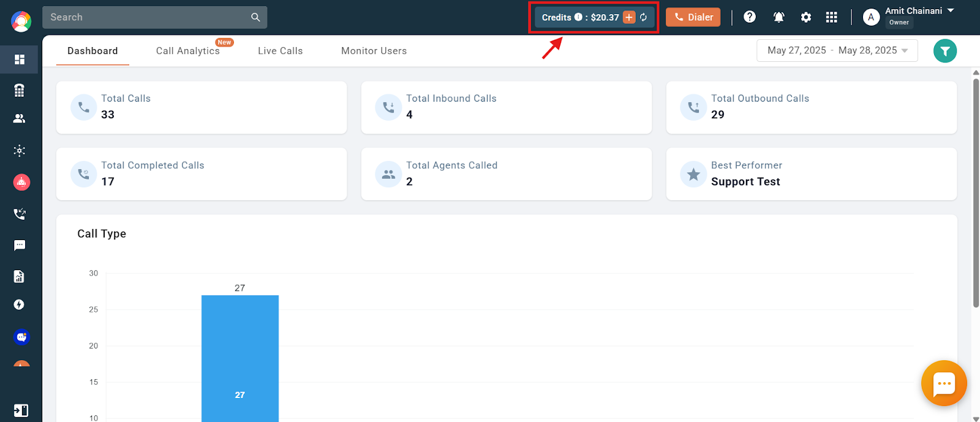Screen dimensions: 980x422
Task: Open the contacts people icon in sidebar
Action: coord(20,119)
